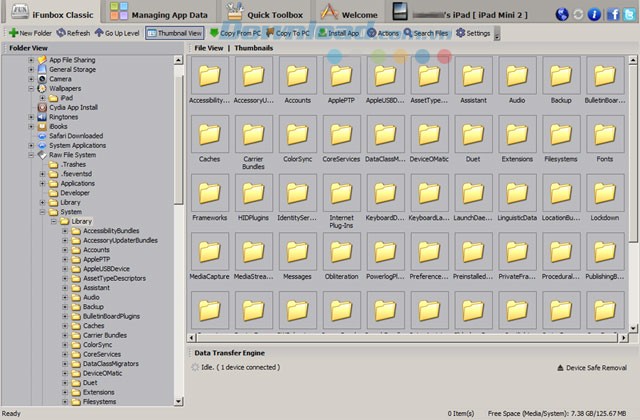The image size is (640, 420).
Task: Open Search Files from the toolbar
Action: point(428,33)
